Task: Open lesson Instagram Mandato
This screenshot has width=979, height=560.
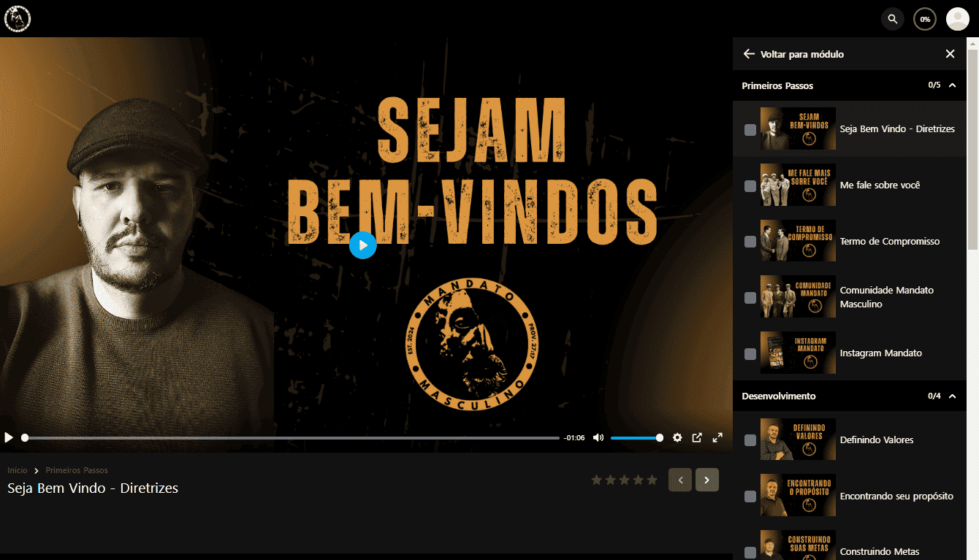Action: pos(881,353)
